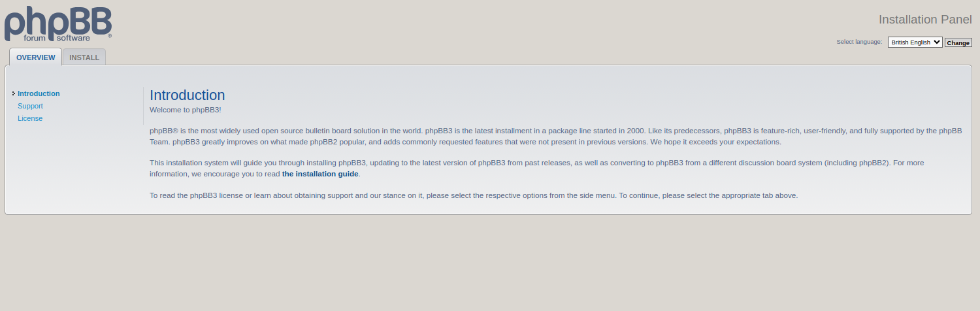Click the small arrow bullet beside Introduction
This screenshot has width=980, height=311.
tap(13, 93)
